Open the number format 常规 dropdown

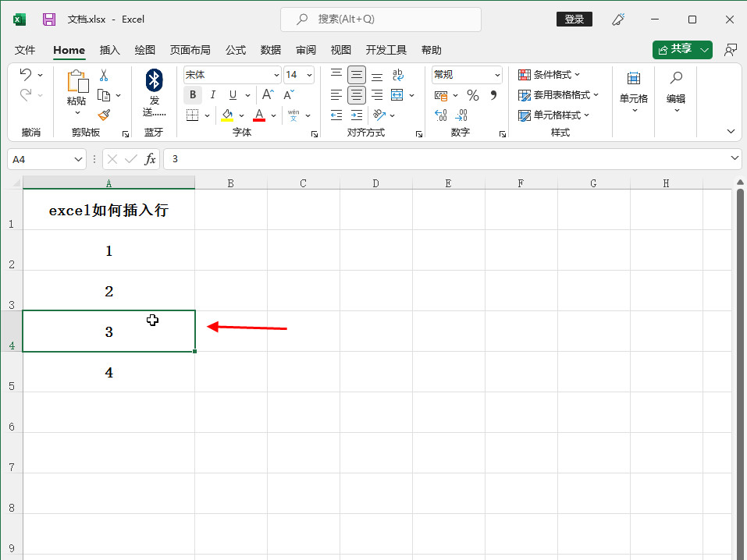click(497, 75)
